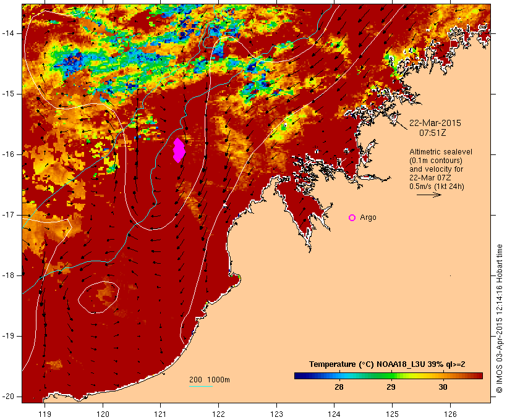Click the vertical IMOS copyright timestamp text
This screenshot has height=420, width=507.
[500, 319]
